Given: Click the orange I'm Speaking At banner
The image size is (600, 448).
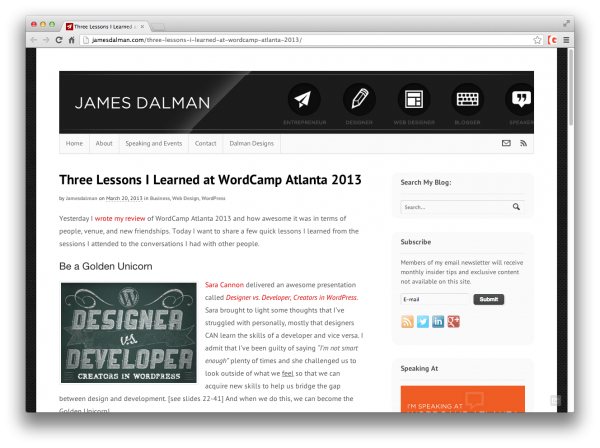Looking at the screenshot, I should point(463,399).
